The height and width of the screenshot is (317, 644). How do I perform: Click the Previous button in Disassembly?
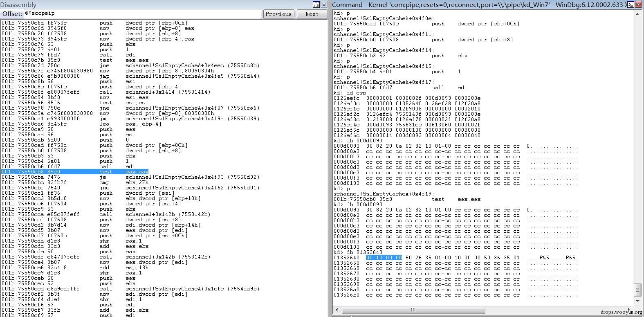pyautogui.click(x=278, y=14)
